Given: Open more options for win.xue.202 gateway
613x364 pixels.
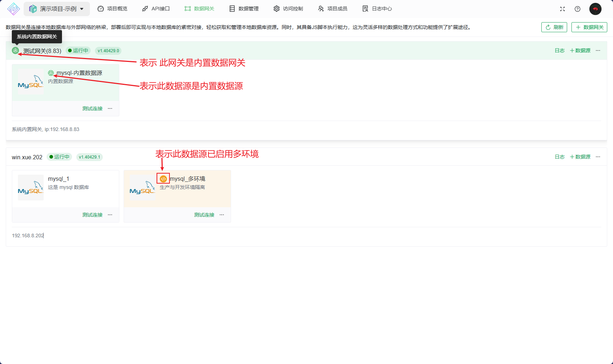Looking at the screenshot, I should 598,157.
